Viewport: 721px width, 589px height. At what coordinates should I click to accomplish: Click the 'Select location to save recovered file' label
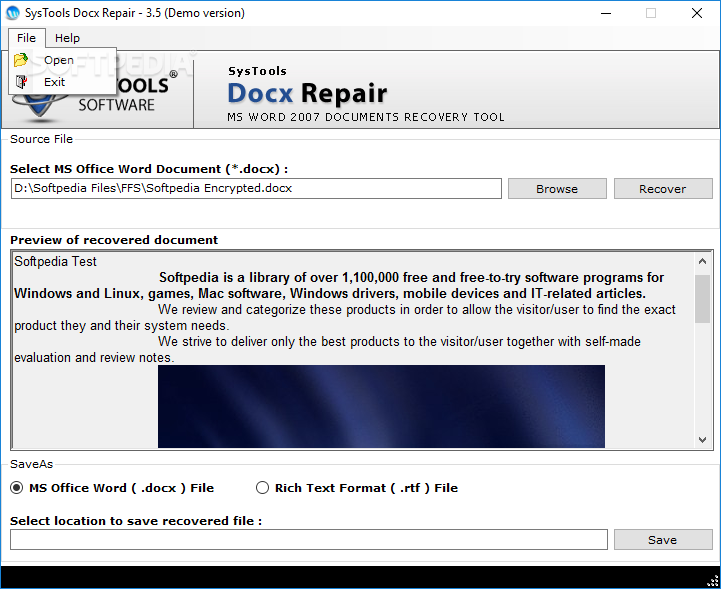(136, 521)
